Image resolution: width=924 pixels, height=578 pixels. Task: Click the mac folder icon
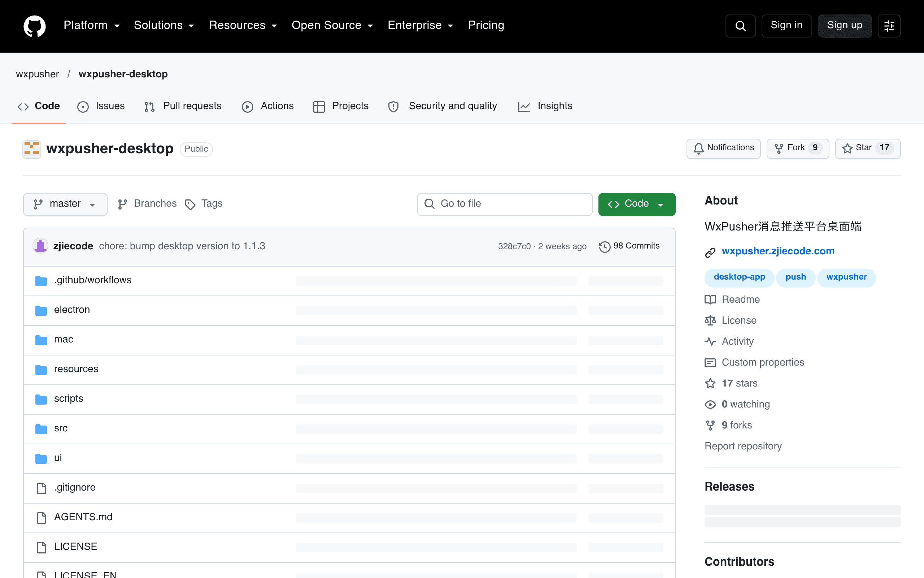[x=41, y=340]
